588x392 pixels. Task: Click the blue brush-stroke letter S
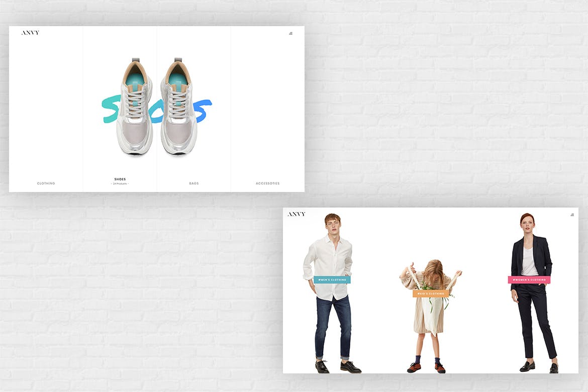tap(203, 111)
